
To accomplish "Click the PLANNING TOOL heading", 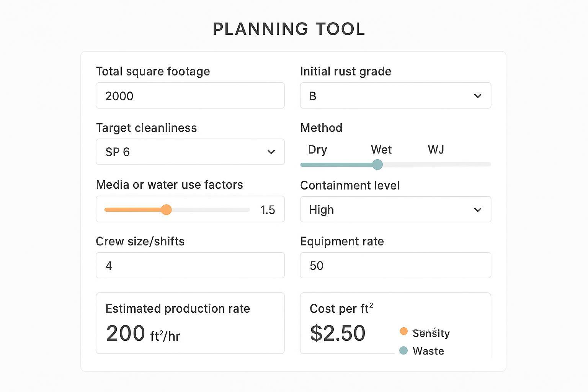I will pos(289,28).
